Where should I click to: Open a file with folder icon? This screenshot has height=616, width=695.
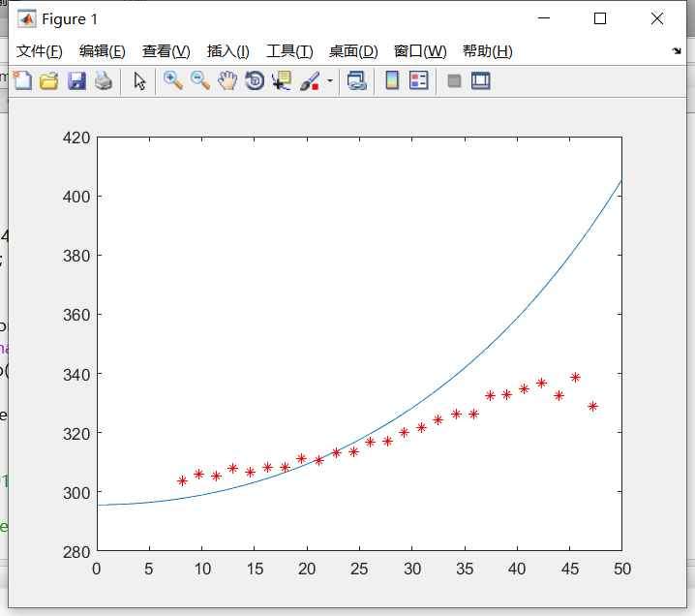tap(48, 81)
